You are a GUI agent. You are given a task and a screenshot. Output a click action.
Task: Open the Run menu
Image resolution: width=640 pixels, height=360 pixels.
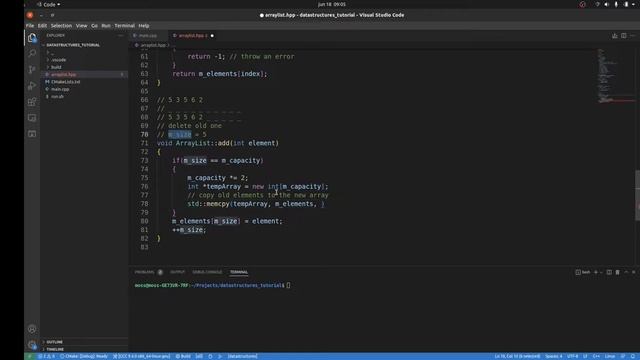pos(106,26)
